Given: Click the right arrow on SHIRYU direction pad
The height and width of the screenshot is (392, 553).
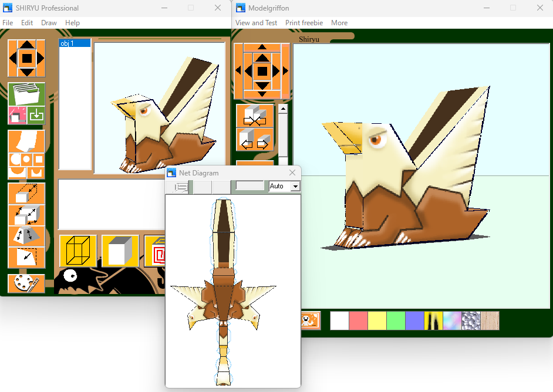Looking at the screenshot, I should point(41,58).
